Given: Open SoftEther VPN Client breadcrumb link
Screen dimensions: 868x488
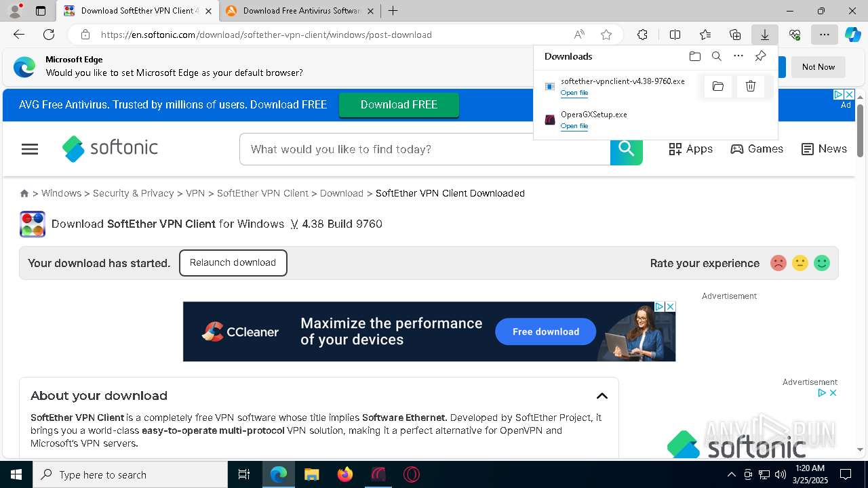Looking at the screenshot, I should (x=262, y=193).
